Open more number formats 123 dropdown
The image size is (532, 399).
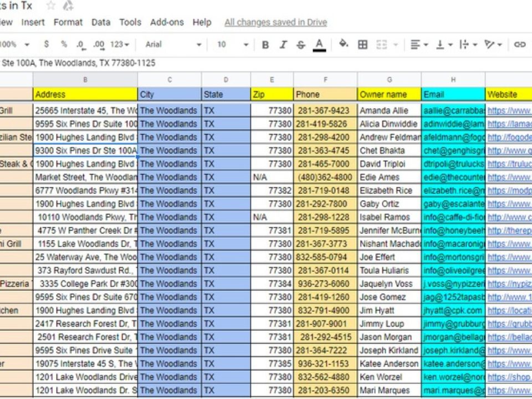click(120, 44)
